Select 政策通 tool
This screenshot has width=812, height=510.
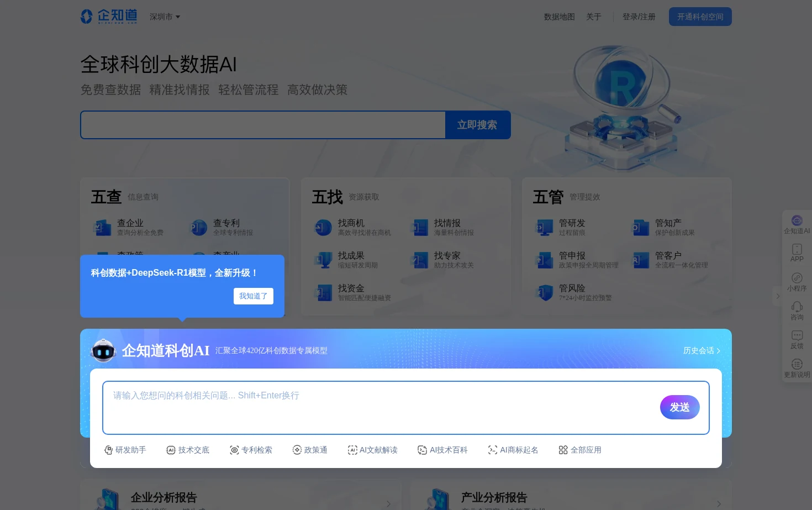tap(310, 450)
